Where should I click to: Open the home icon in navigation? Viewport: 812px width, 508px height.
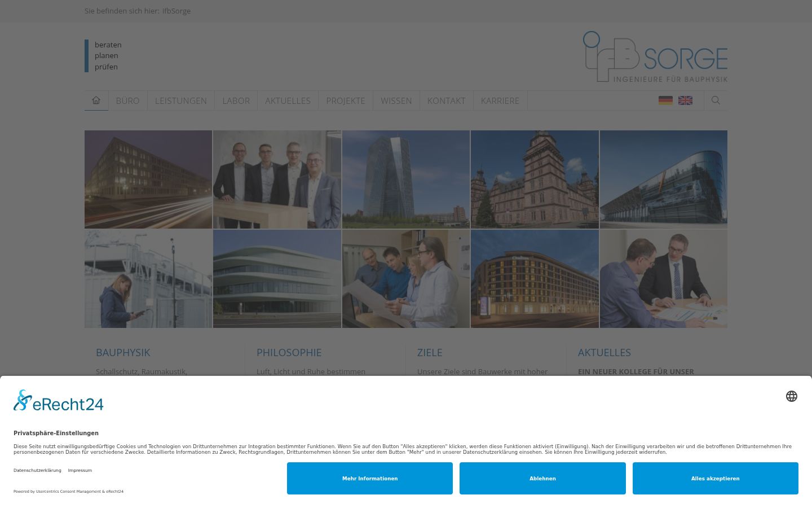tap(96, 100)
